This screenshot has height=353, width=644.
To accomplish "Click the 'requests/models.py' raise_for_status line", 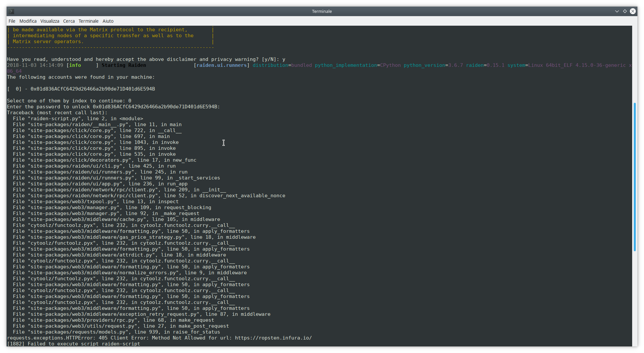I will (116, 332).
